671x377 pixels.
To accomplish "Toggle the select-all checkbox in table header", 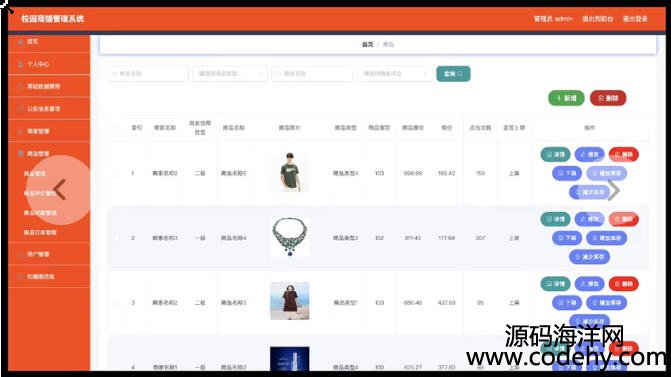I will click(116, 128).
